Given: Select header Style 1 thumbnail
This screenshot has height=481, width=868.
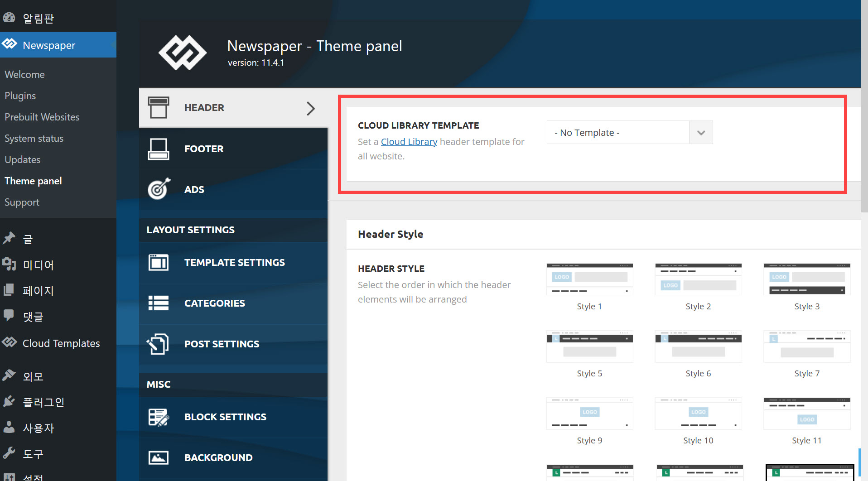Looking at the screenshot, I should [x=589, y=279].
